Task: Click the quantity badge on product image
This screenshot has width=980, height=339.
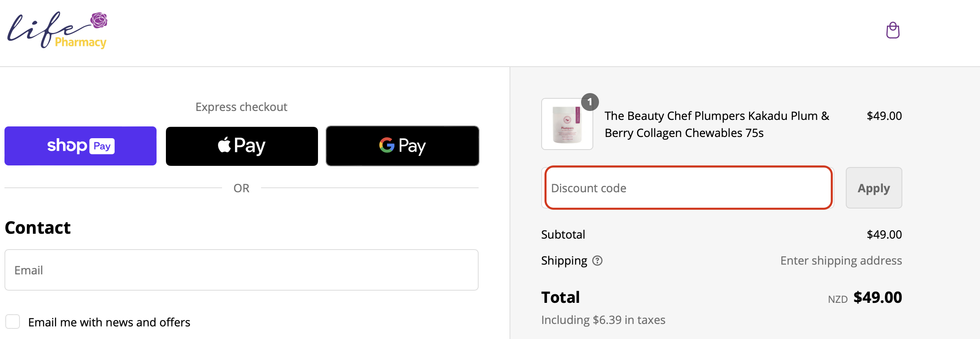Action: coord(590,102)
